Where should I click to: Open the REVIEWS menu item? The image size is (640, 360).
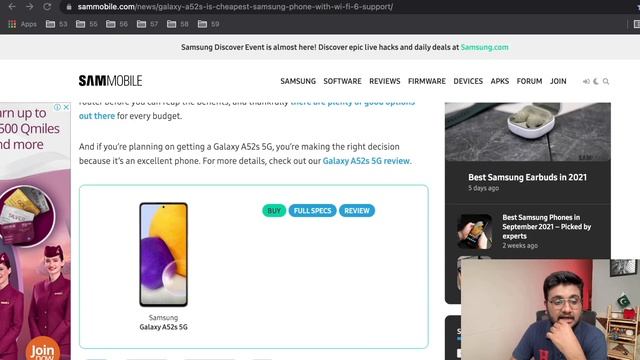[x=384, y=81]
